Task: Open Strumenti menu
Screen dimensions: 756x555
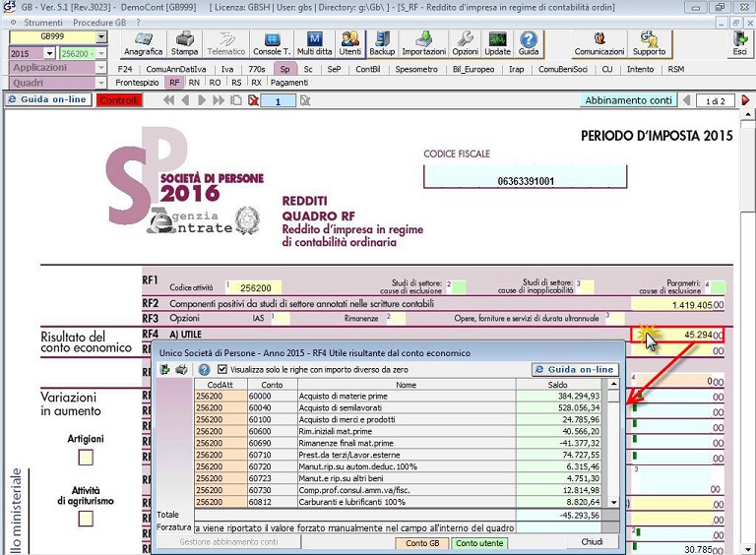Action: click(x=43, y=23)
